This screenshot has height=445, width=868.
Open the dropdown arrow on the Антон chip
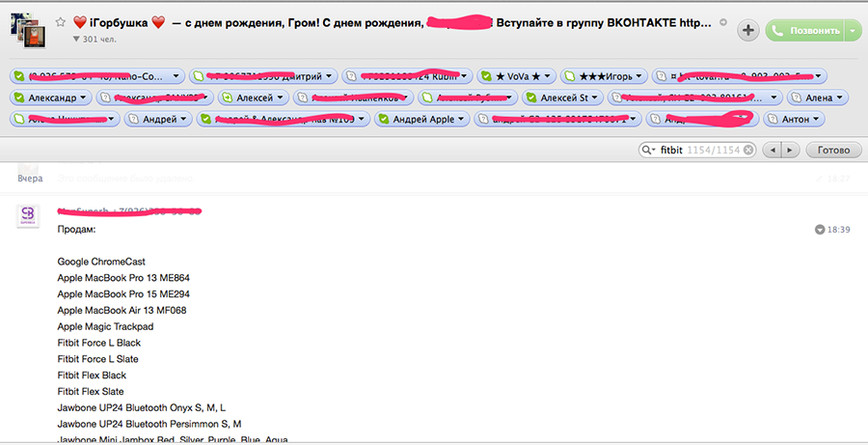[x=815, y=119]
